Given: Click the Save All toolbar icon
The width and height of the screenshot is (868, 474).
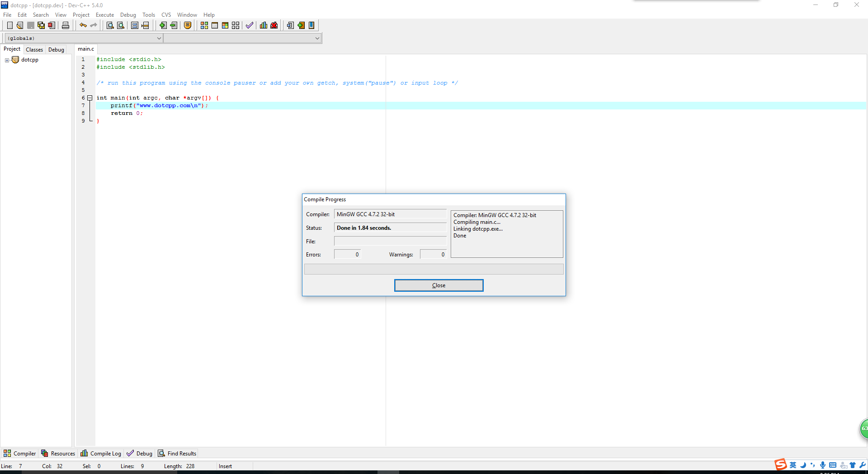Looking at the screenshot, I should (x=41, y=25).
